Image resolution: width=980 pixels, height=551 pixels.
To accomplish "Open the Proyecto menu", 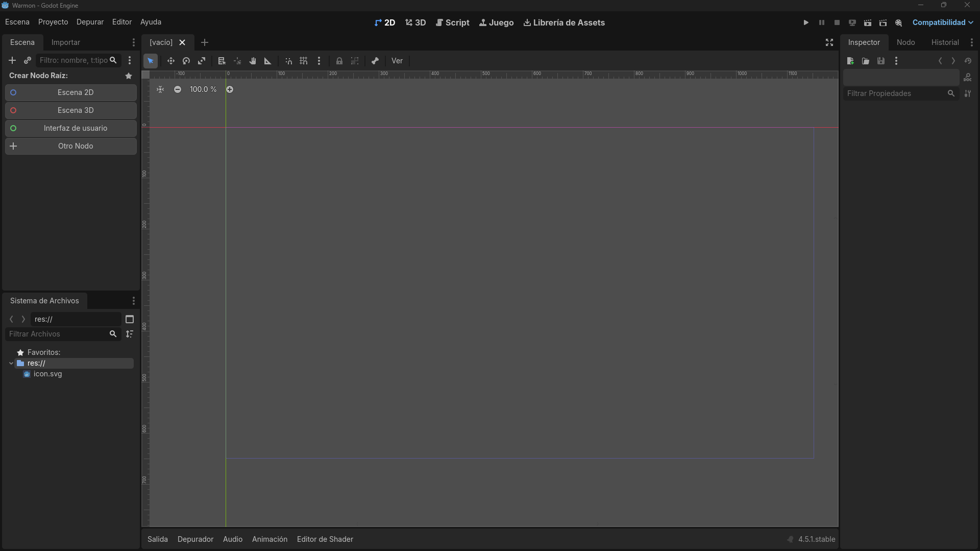I will click(53, 22).
